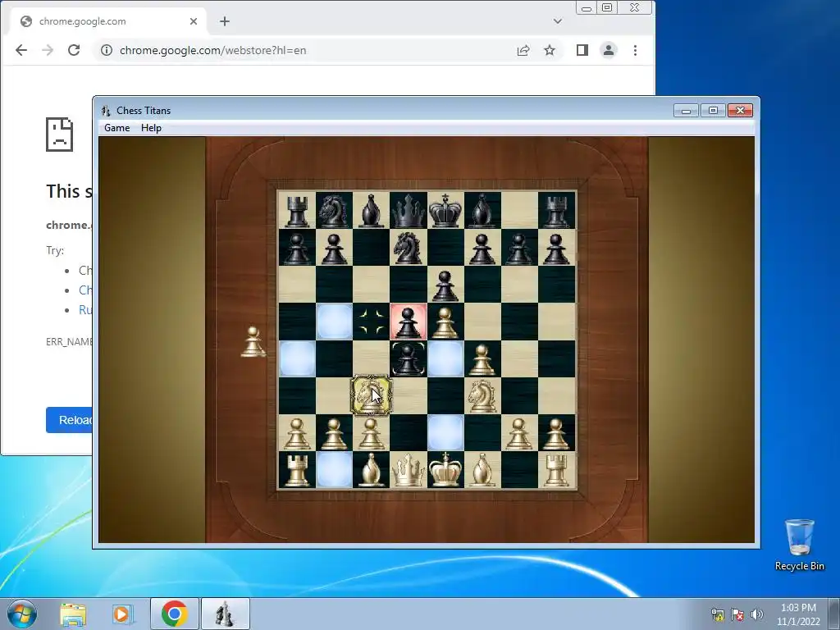
Task: Select the black pawn on d4
Action: tap(409, 359)
